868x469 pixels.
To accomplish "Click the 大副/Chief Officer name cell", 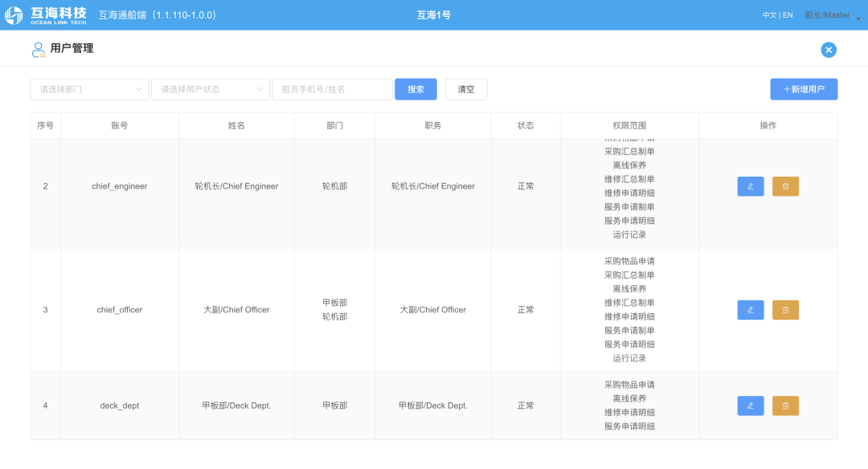I will click(x=236, y=310).
